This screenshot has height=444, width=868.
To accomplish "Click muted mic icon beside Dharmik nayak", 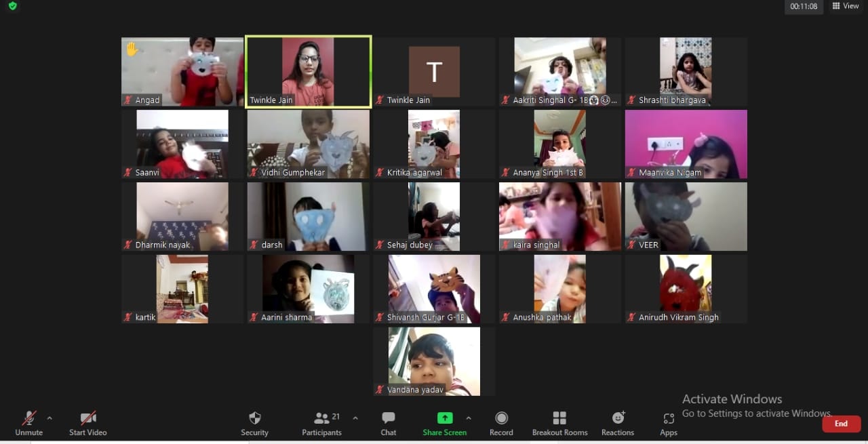I will coord(128,245).
